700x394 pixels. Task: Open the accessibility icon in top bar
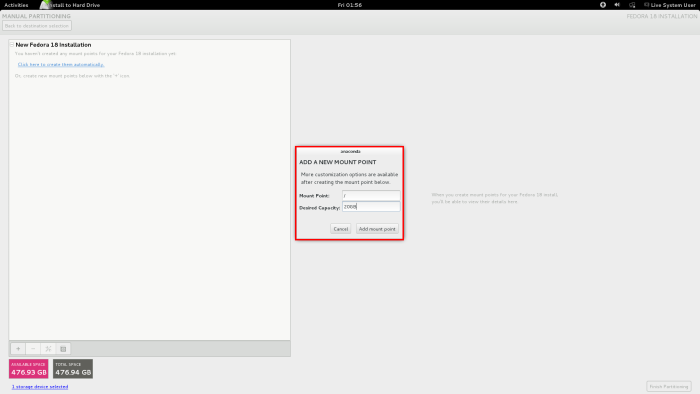click(603, 5)
